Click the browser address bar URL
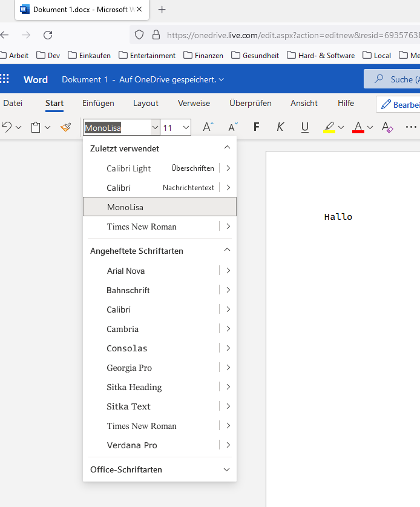 point(293,35)
